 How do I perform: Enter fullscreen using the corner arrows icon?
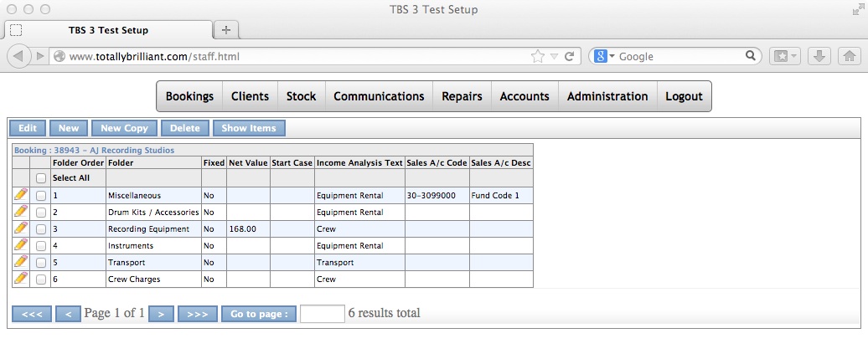pos(858,9)
